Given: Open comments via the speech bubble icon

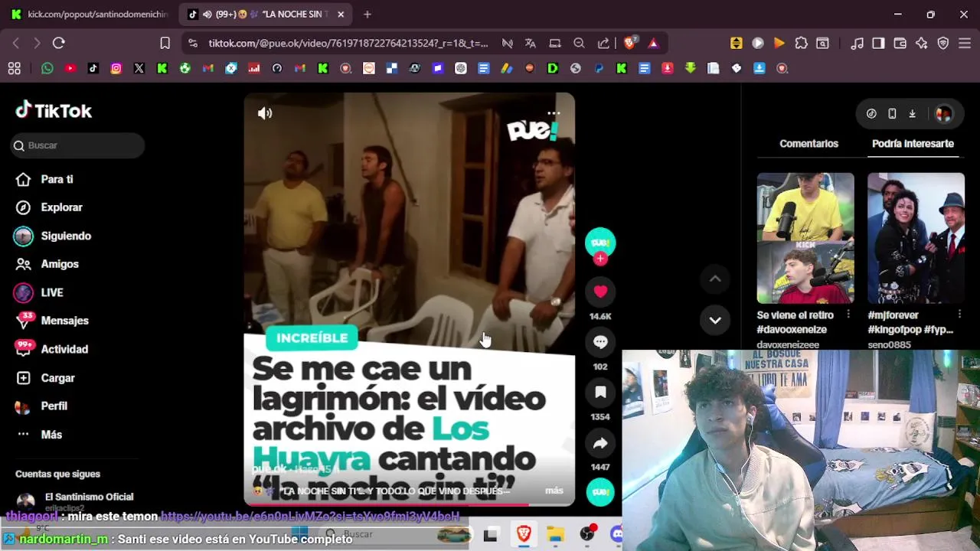Looking at the screenshot, I should (600, 342).
